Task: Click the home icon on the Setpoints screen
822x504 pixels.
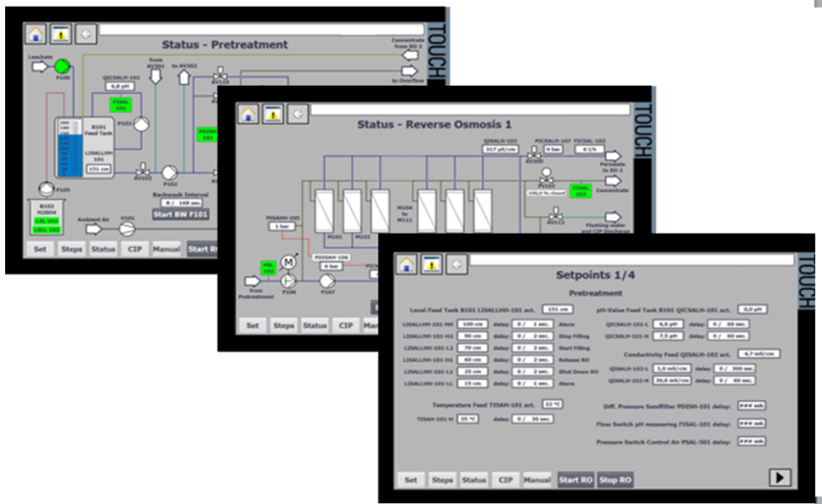Action: tap(407, 263)
